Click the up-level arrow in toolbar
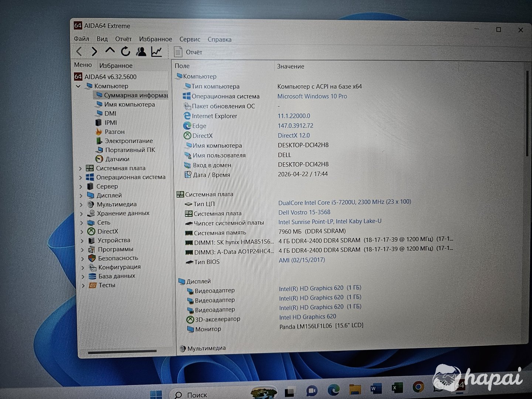 coord(110,51)
